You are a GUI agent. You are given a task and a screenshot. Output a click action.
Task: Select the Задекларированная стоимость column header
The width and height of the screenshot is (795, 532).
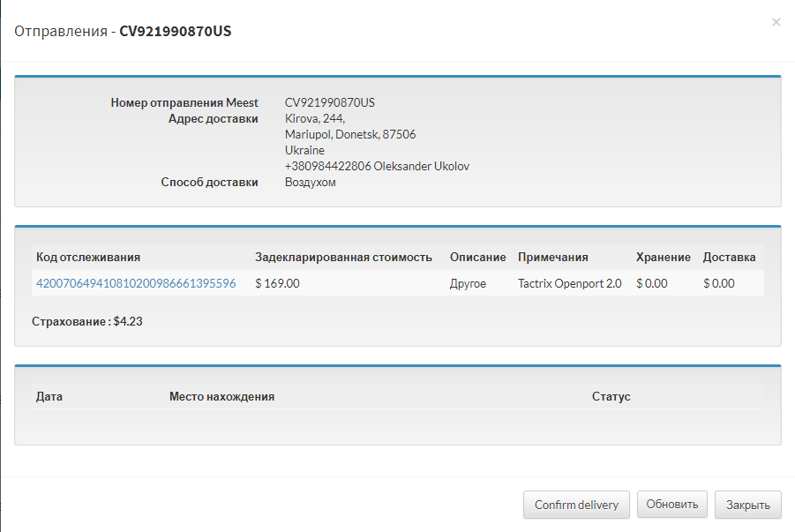pos(343,257)
